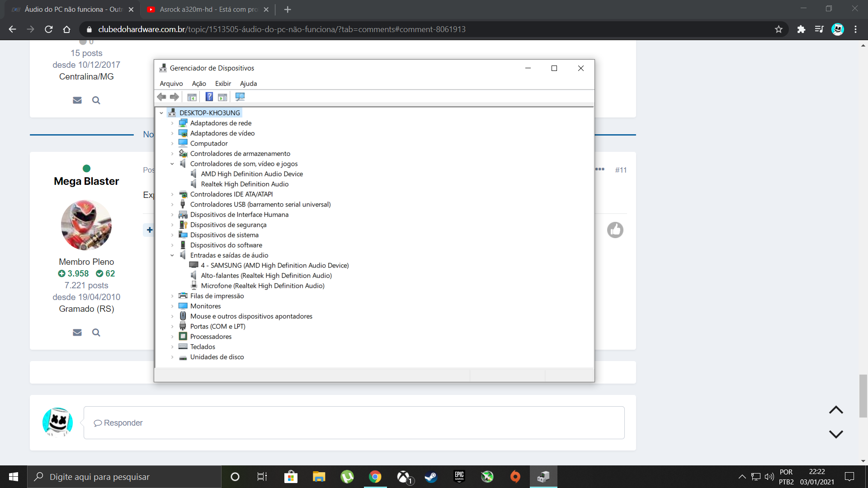
Task: Select the AMD High Definition Audio Device entry
Action: pyautogui.click(x=252, y=174)
